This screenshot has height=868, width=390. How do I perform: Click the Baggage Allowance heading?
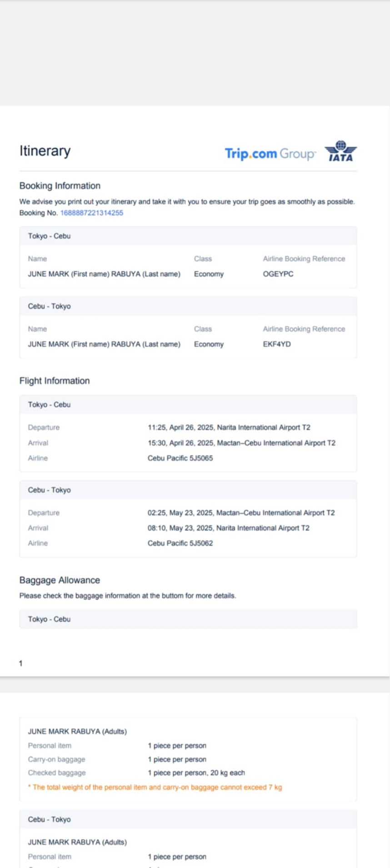(x=60, y=580)
